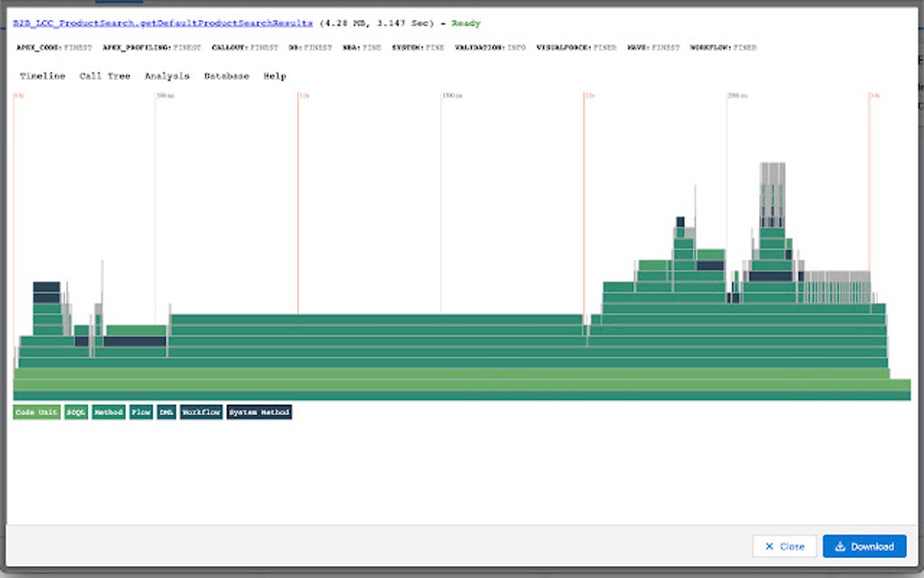Click the Code Unit legend swatch
This screenshot has width=924, height=578.
pyautogui.click(x=36, y=412)
